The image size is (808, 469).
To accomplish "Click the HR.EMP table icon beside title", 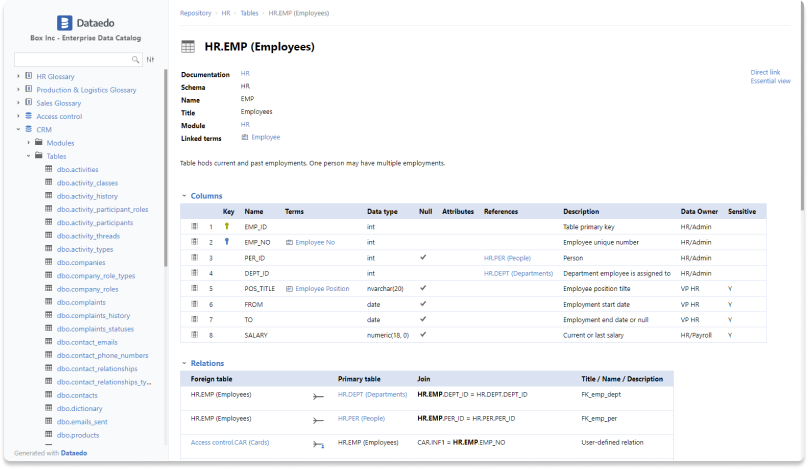I will click(187, 47).
